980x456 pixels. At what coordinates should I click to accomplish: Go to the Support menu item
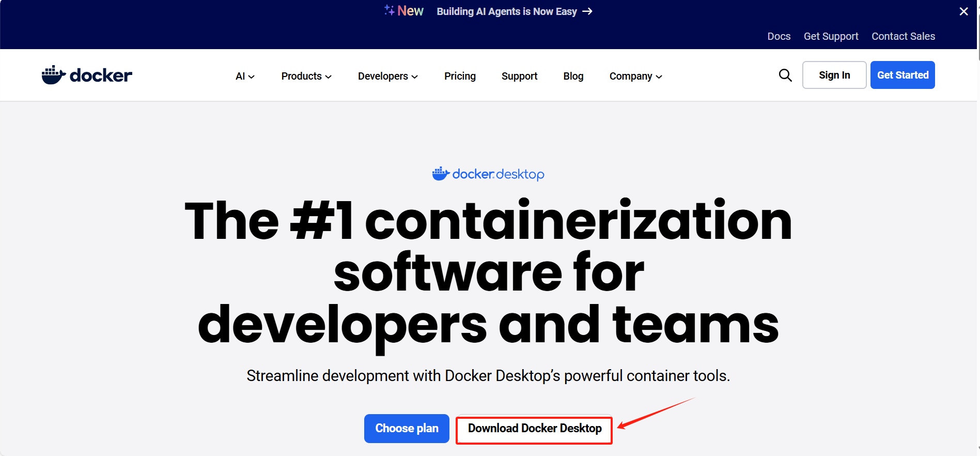pos(519,76)
